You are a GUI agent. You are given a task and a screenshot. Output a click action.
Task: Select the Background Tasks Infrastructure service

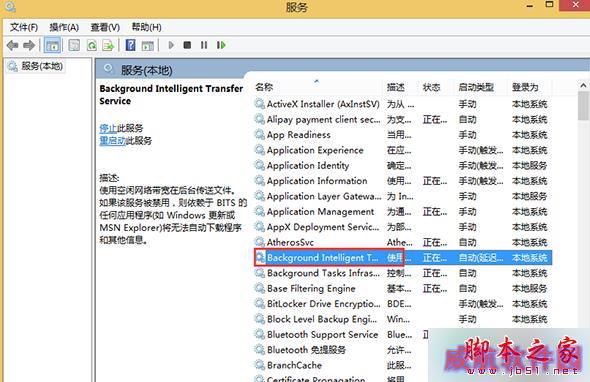click(323, 273)
